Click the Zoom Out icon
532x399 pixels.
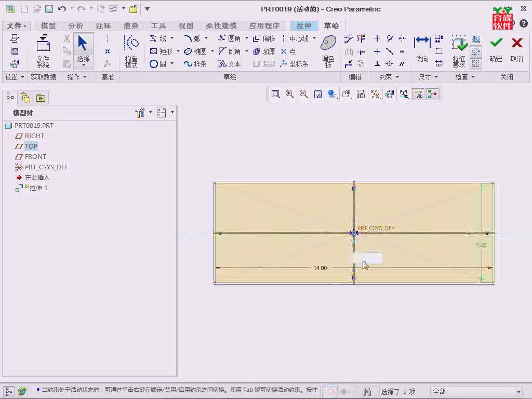tap(304, 94)
